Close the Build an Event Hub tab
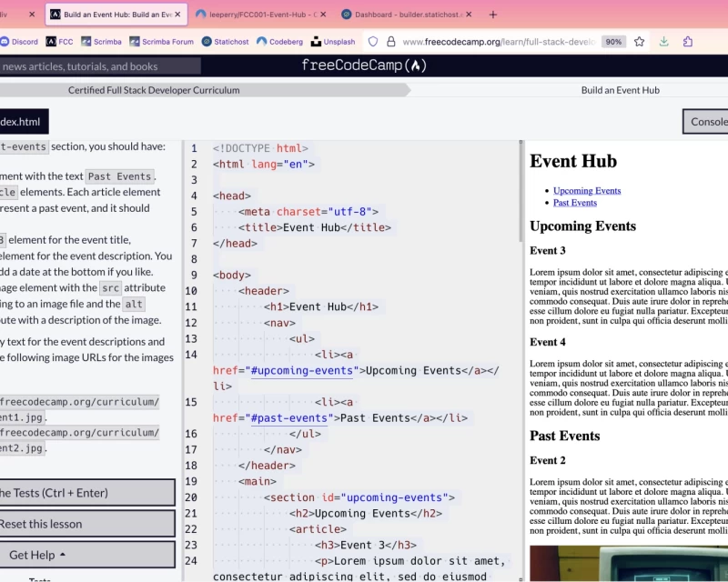 tap(177, 15)
